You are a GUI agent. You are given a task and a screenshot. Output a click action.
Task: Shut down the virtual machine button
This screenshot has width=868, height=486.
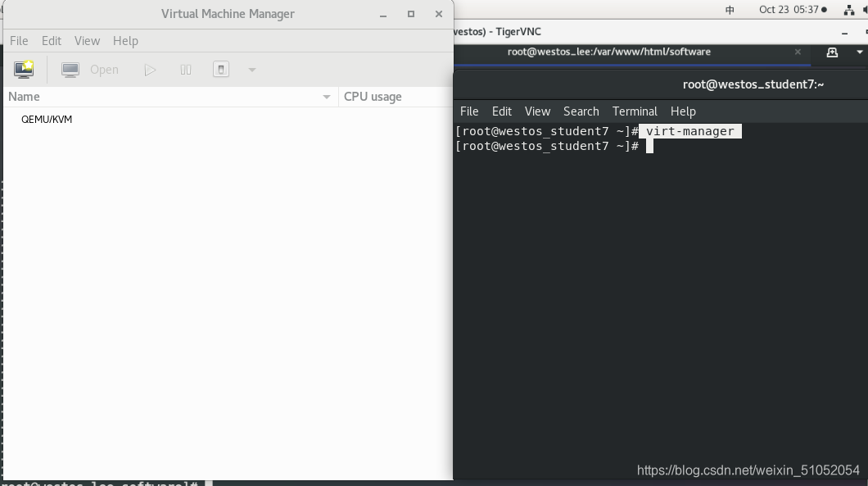point(221,70)
